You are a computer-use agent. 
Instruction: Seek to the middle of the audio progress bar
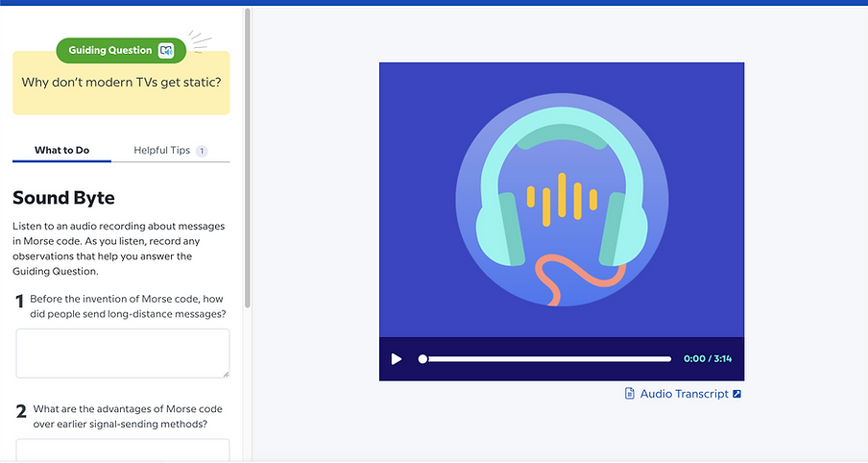click(x=546, y=359)
